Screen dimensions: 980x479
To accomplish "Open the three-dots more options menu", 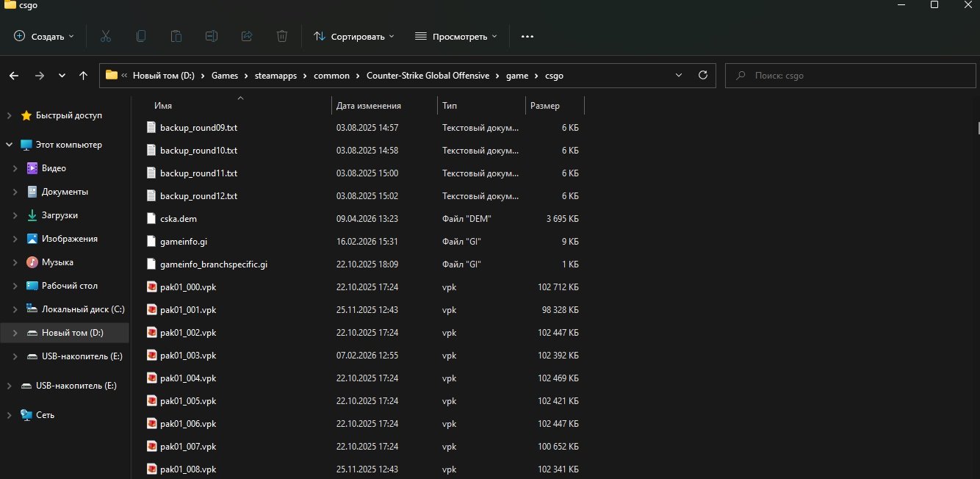I will (x=527, y=36).
